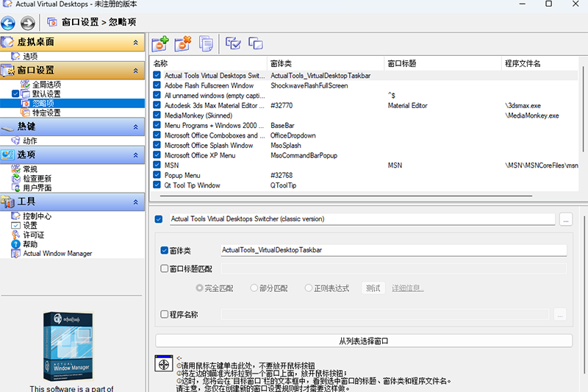Copy the selected rule toolbar icon
Viewport: 588px width, 392px height.
(x=206, y=43)
